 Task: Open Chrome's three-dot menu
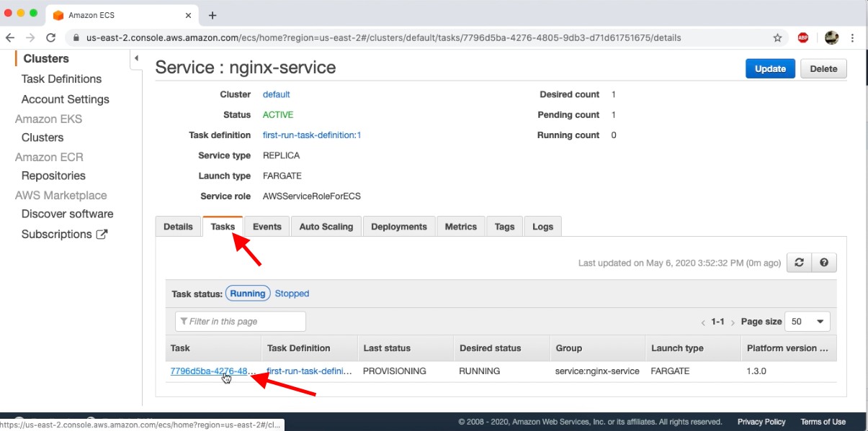click(x=853, y=37)
